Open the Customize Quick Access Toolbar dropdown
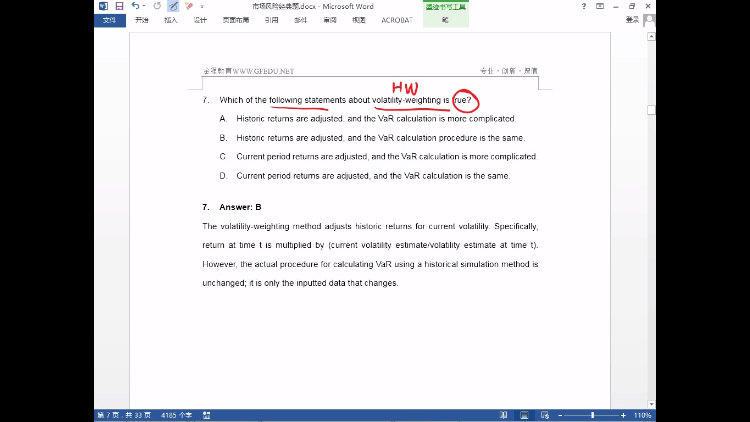This screenshot has height=422, width=750. pos(202,7)
